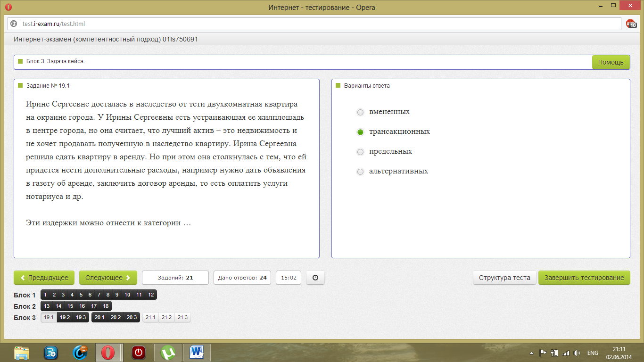Click the Дано ответов: 24 counter
Screen dimensions: 644x362
[242, 278]
